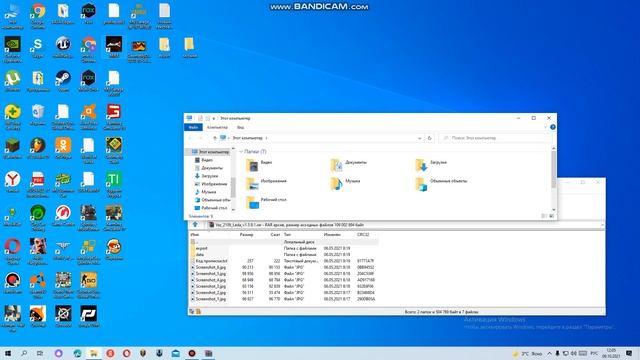Select Документы in the navigation pane
The height and width of the screenshot is (360, 640).
(209, 168)
